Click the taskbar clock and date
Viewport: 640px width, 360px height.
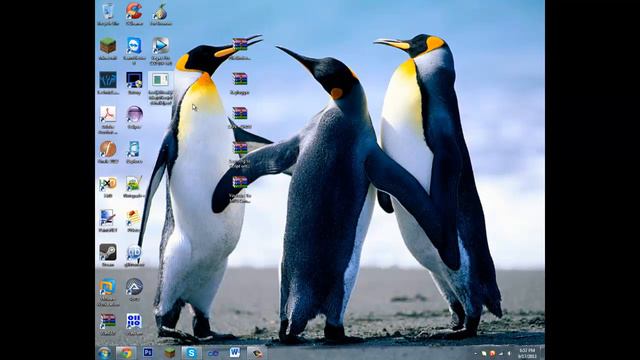point(527,353)
